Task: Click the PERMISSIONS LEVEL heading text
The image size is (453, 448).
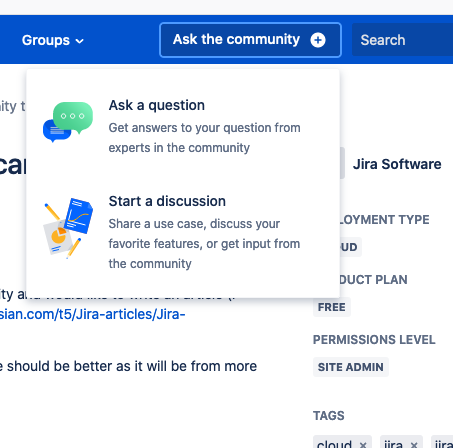Action: point(374,340)
